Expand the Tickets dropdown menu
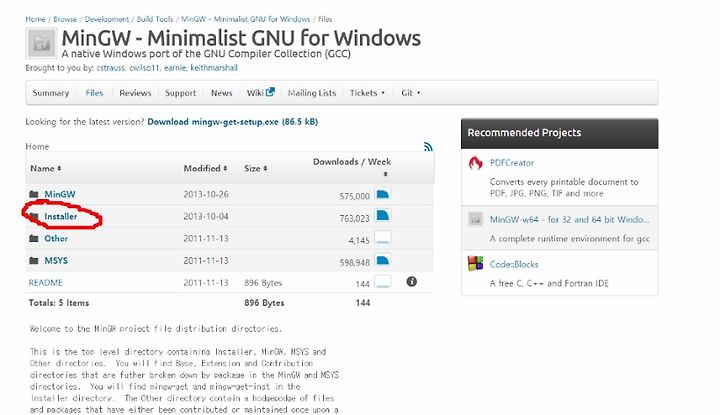Viewport: 720px width, 415px height. tap(367, 93)
